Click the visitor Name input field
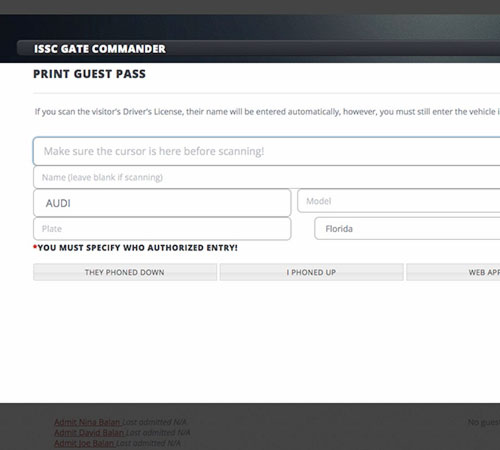The image size is (500, 450). 267,177
